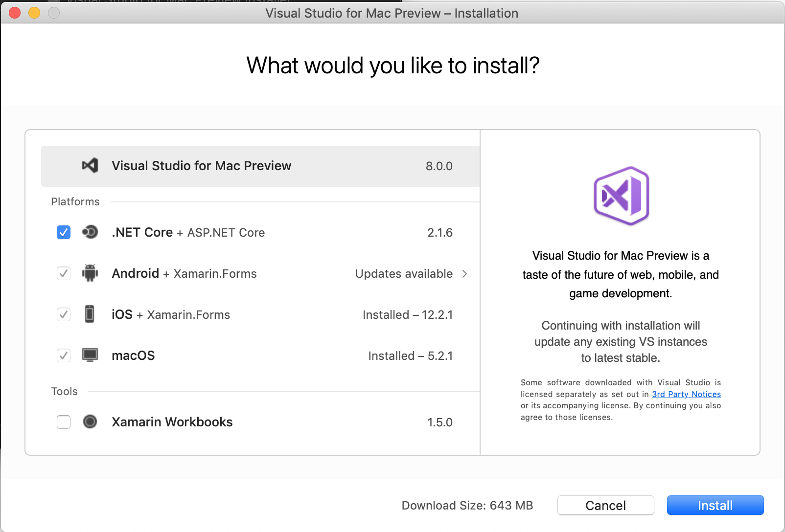Expand Android updates with the chevron
Viewport: 785px width, 532px height.
pyautogui.click(x=465, y=274)
